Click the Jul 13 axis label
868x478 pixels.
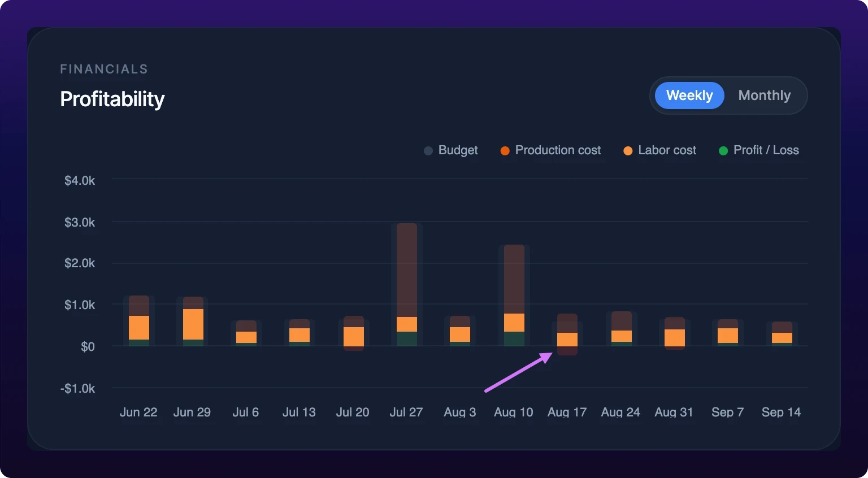(x=299, y=412)
